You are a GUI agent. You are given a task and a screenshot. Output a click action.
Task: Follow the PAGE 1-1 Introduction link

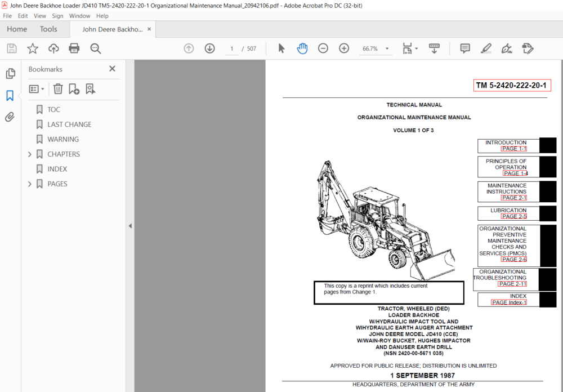point(514,149)
